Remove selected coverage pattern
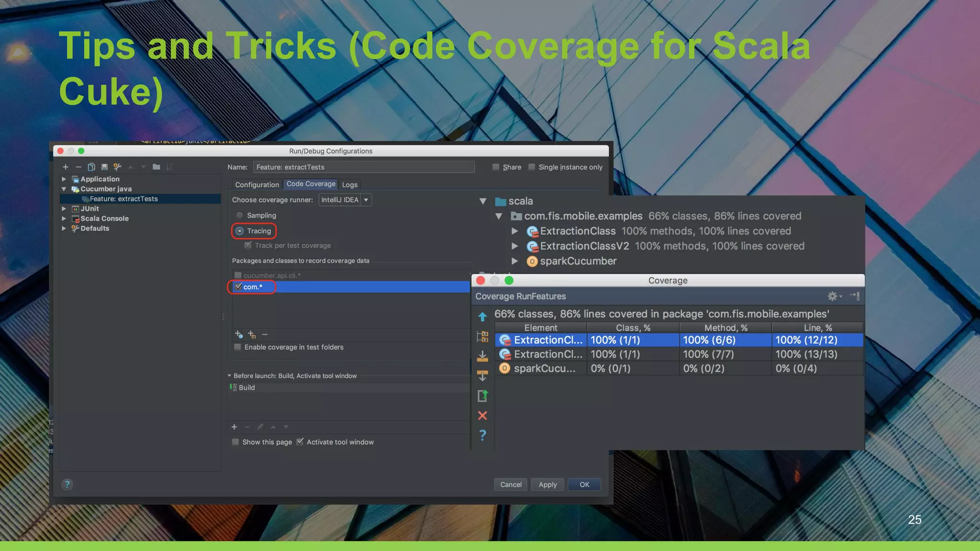This screenshot has height=551, width=980. point(265,334)
